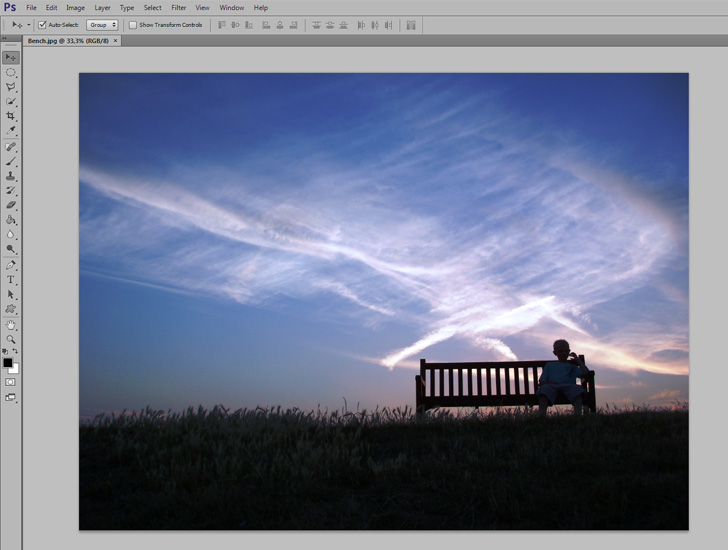Close the Bench.jpg document tab

pos(115,41)
